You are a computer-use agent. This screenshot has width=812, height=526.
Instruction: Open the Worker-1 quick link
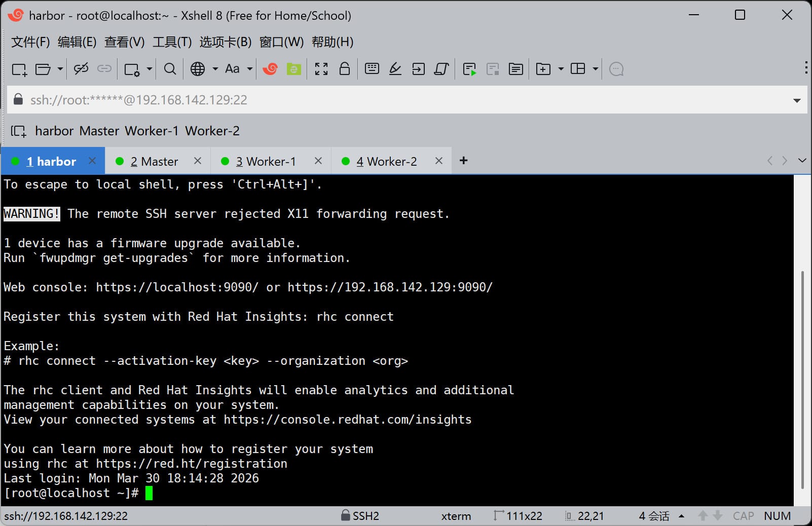point(152,131)
